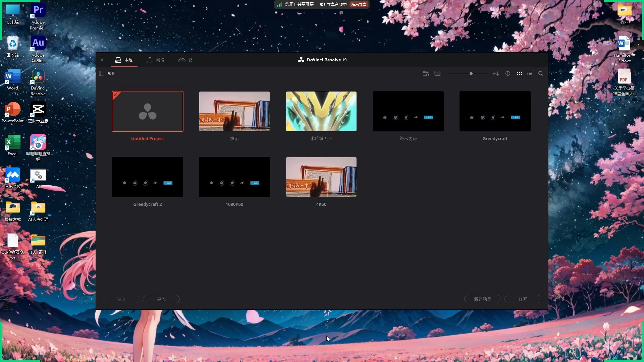Select the 4K60 project thumbnail
Image resolution: width=644 pixels, height=362 pixels.
(x=321, y=177)
